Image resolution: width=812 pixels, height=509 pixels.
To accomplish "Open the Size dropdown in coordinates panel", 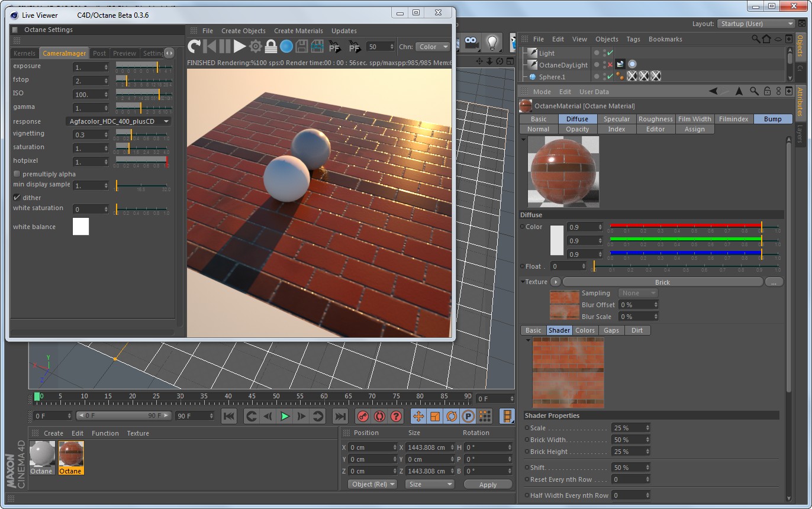I will pyautogui.click(x=430, y=484).
